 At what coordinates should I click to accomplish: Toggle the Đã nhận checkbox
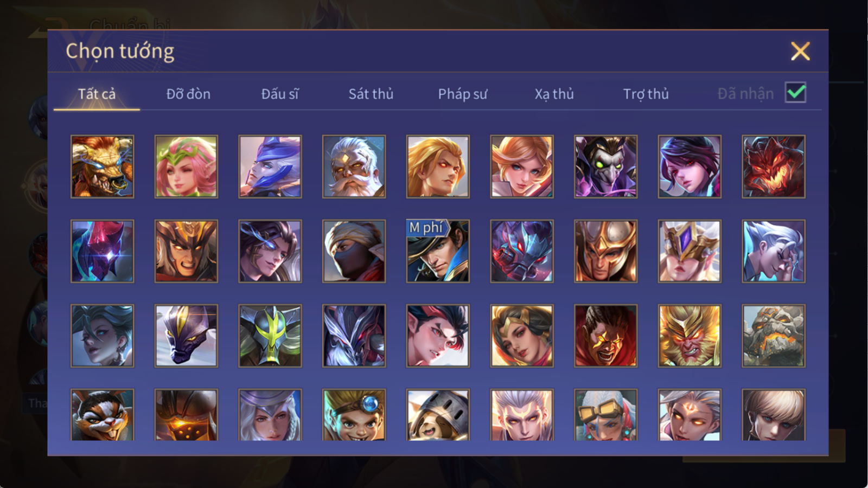795,93
